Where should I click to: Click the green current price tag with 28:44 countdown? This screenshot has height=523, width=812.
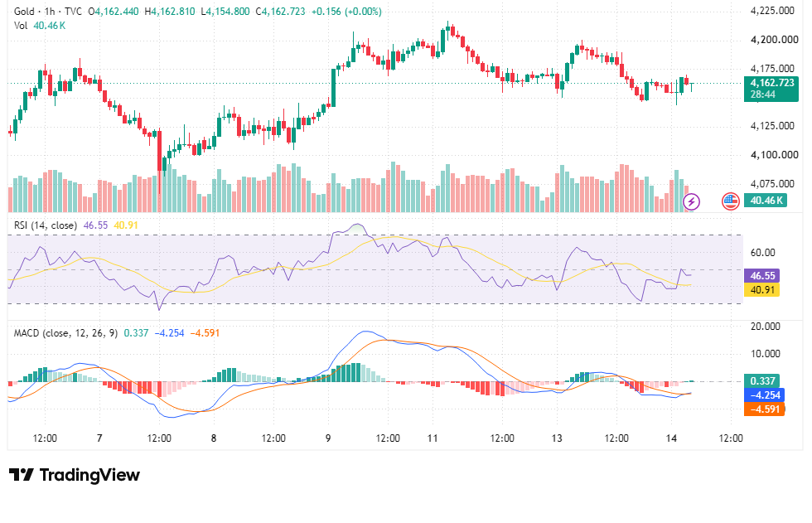pyautogui.click(x=771, y=89)
